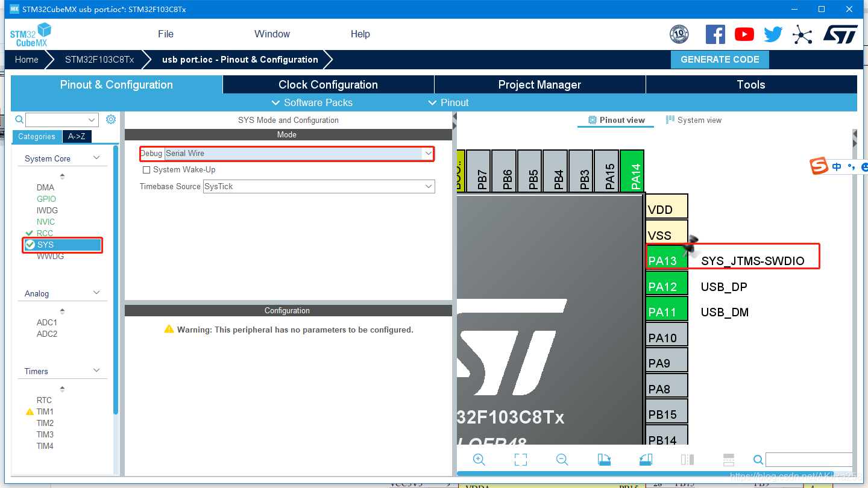Screen dimensions: 868x488
Task: Open the peripheral search combo box
Action: click(x=61, y=120)
